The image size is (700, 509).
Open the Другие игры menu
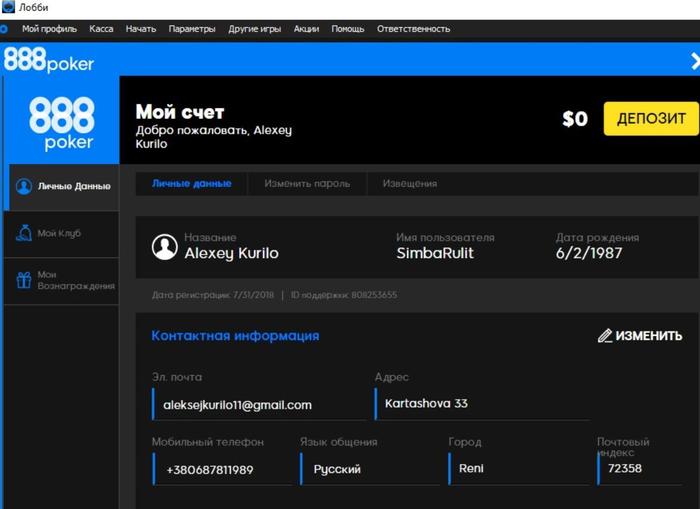tap(254, 29)
